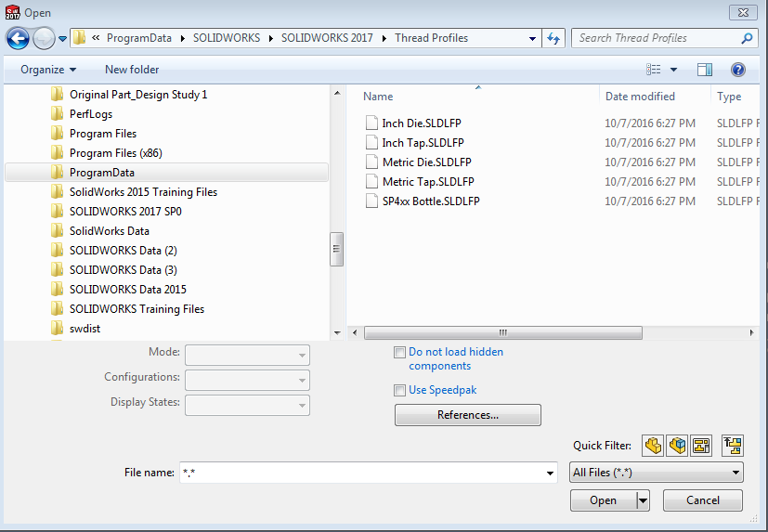Click SOLIDWORKS 2017 in address breadcrumb

click(327, 38)
